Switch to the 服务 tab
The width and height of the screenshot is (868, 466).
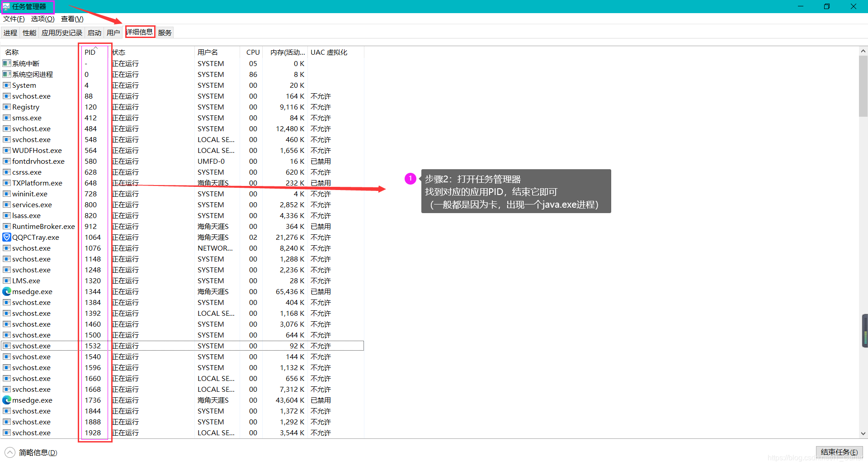click(165, 33)
